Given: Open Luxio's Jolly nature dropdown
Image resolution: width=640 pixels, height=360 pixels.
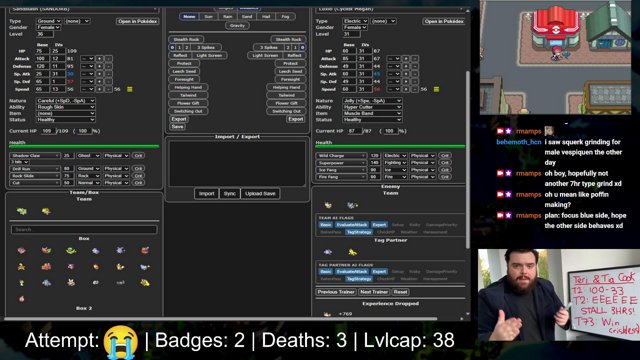Looking at the screenshot, I should (372, 100).
